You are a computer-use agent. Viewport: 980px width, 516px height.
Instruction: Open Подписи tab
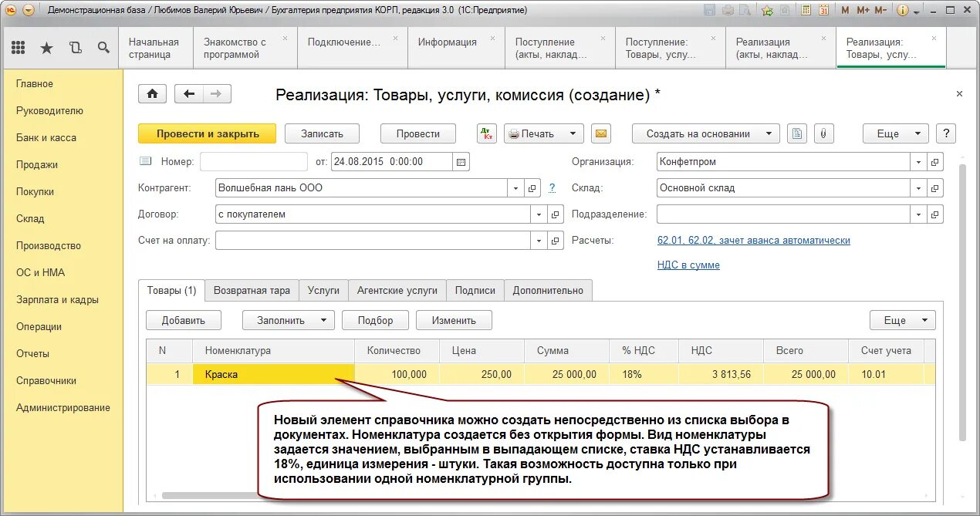475,290
